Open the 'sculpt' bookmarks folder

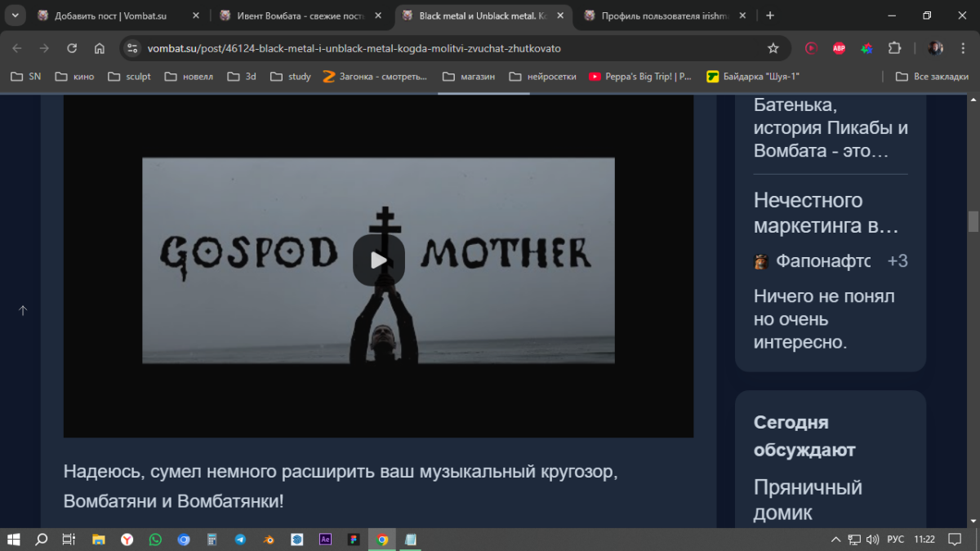127,77
